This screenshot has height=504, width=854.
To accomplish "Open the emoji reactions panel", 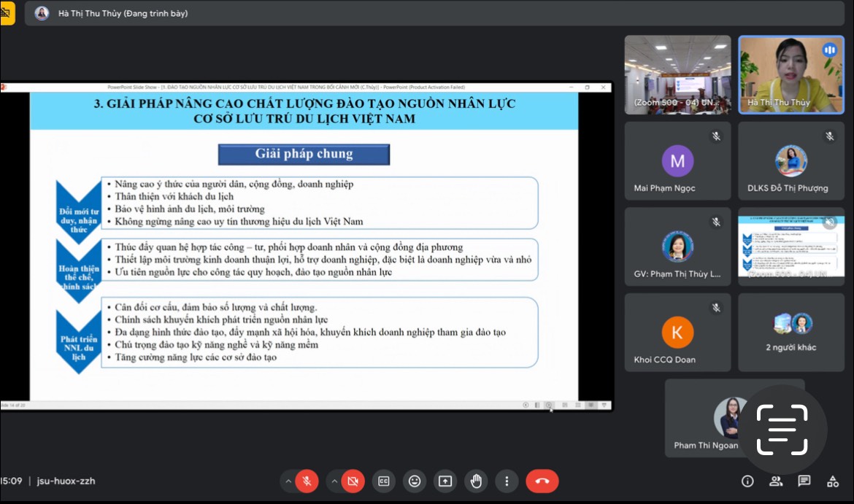I will (x=415, y=481).
